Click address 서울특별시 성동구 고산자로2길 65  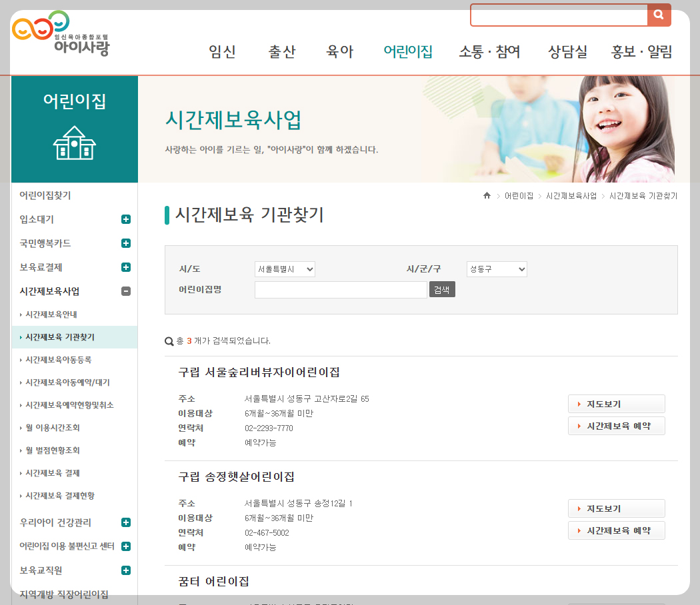click(307, 399)
